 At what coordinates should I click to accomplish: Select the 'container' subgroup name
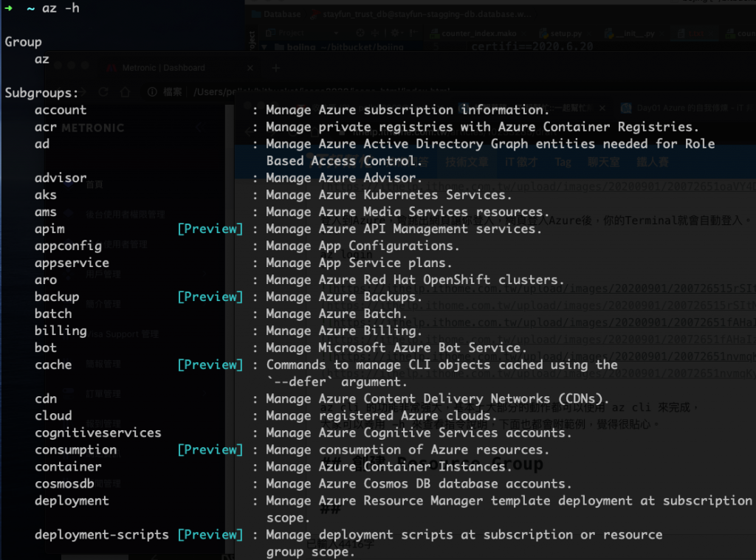coord(68,466)
